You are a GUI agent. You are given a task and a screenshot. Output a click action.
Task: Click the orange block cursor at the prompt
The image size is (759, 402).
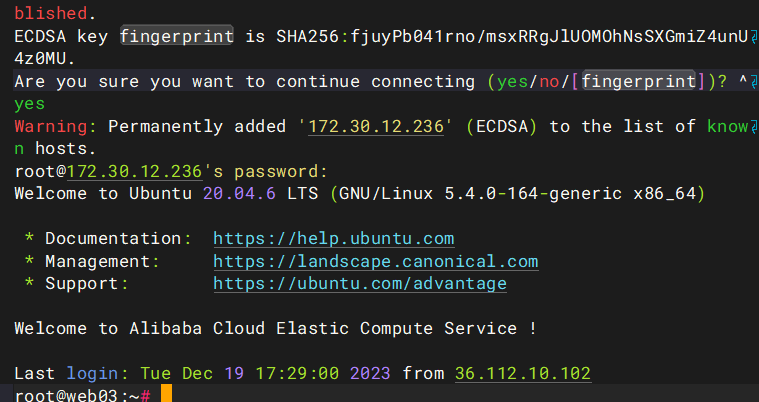tap(166, 394)
